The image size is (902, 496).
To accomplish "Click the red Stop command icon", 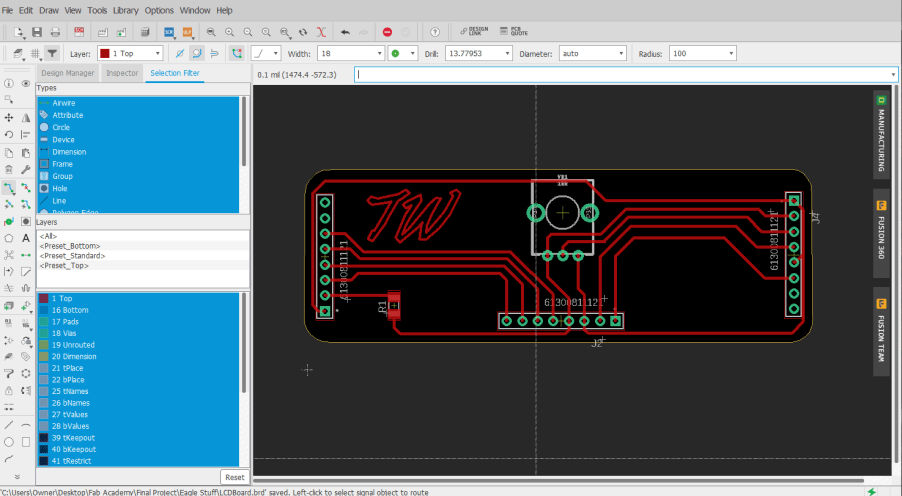I will [x=387, y=32].
